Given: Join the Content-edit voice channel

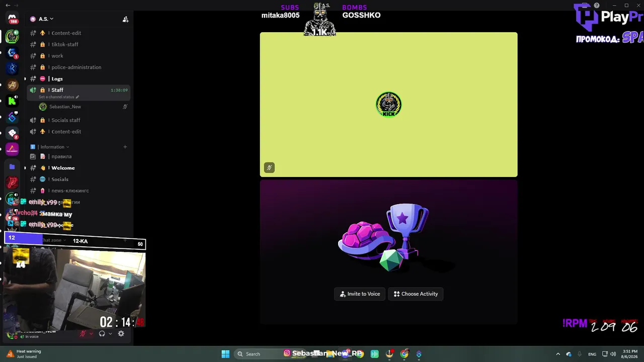Looking at the screenshot, I should (x=78, y=132).
